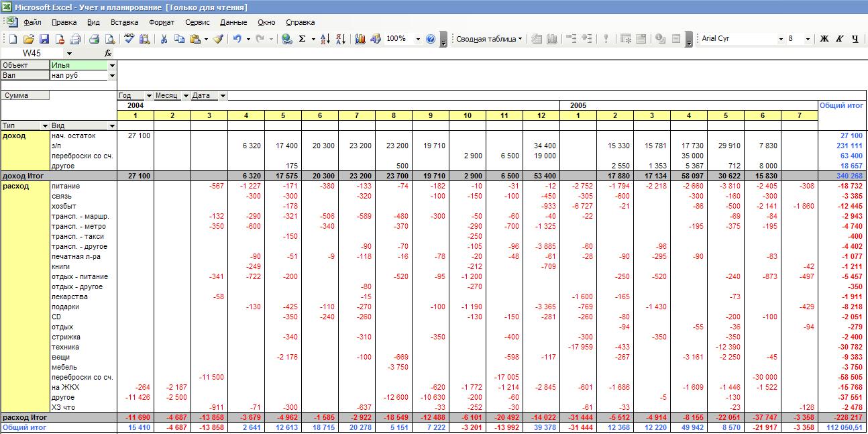Click the Insert Function fx icon

click(x=108, y=53)
